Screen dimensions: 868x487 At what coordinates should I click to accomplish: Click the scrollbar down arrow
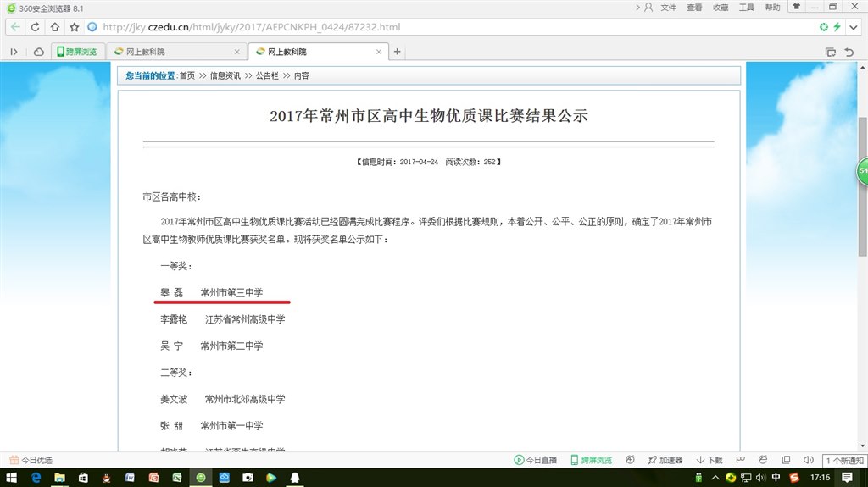862,445
